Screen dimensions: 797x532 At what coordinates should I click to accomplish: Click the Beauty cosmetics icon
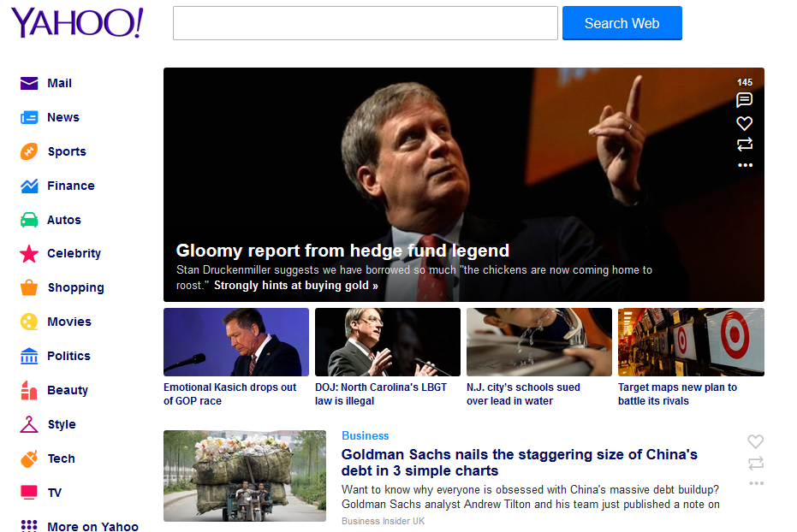point(29,390)
